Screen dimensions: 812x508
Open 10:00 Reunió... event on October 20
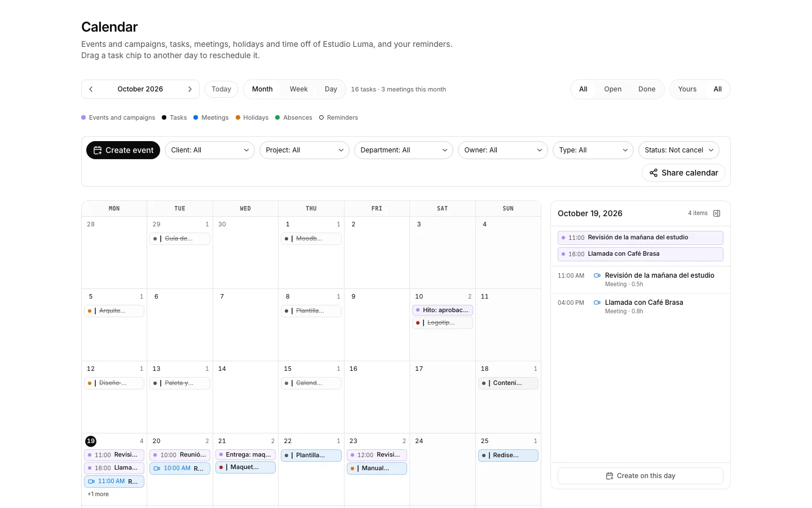point(180,455)
